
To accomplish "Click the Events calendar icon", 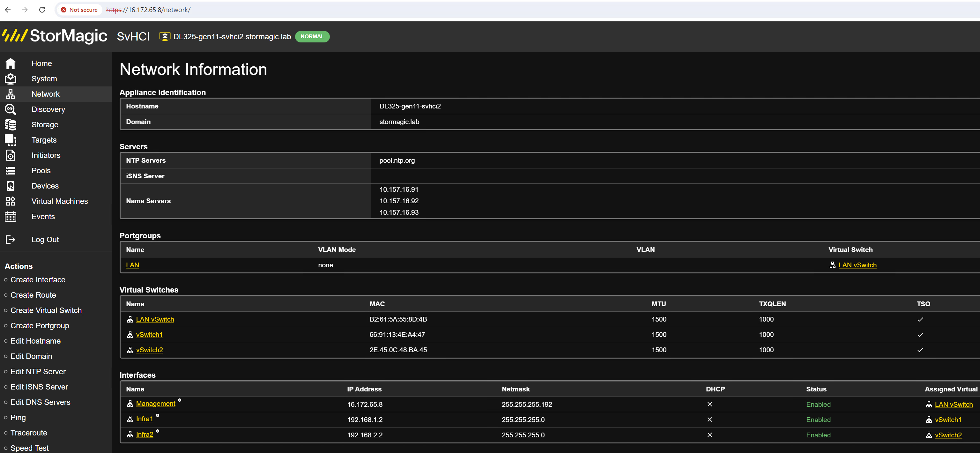I will 10,216.
